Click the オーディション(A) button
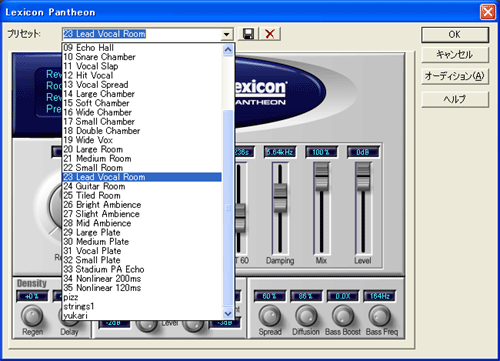Viewport: 500px width, 361px height. tap(455, 76)
